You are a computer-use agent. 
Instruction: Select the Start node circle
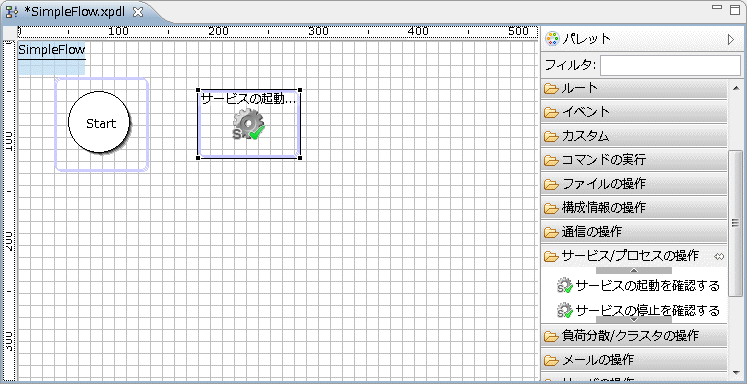coord(99,122)
